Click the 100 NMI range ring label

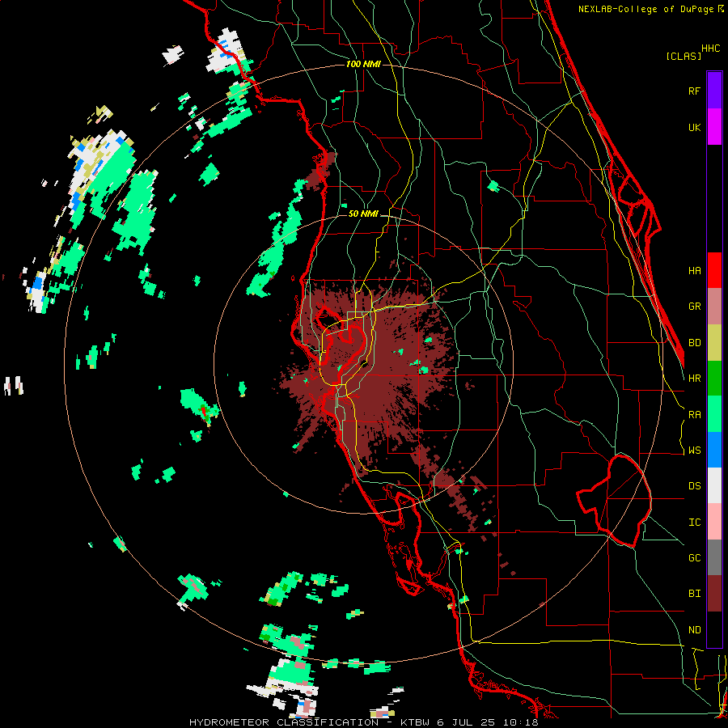tap(363, 64)
